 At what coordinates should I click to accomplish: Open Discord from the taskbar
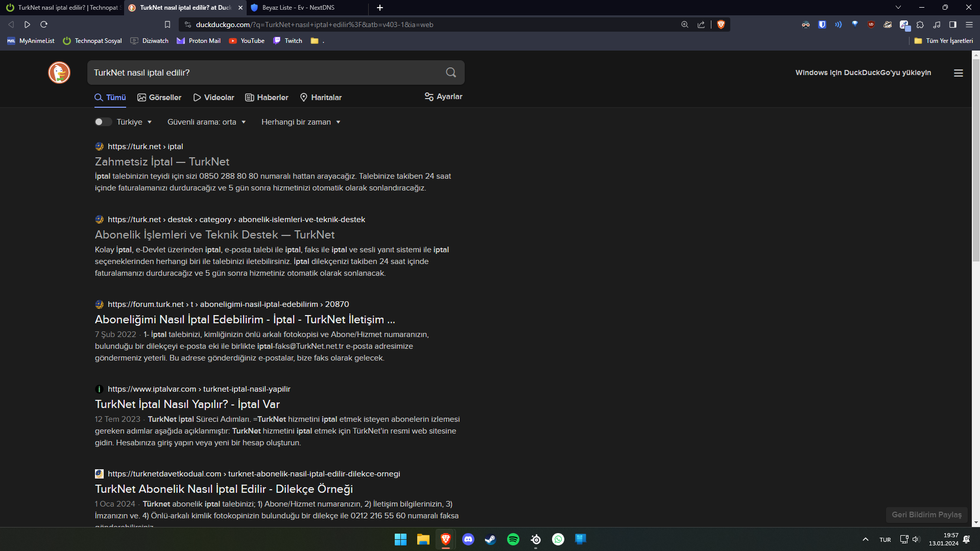468,539
